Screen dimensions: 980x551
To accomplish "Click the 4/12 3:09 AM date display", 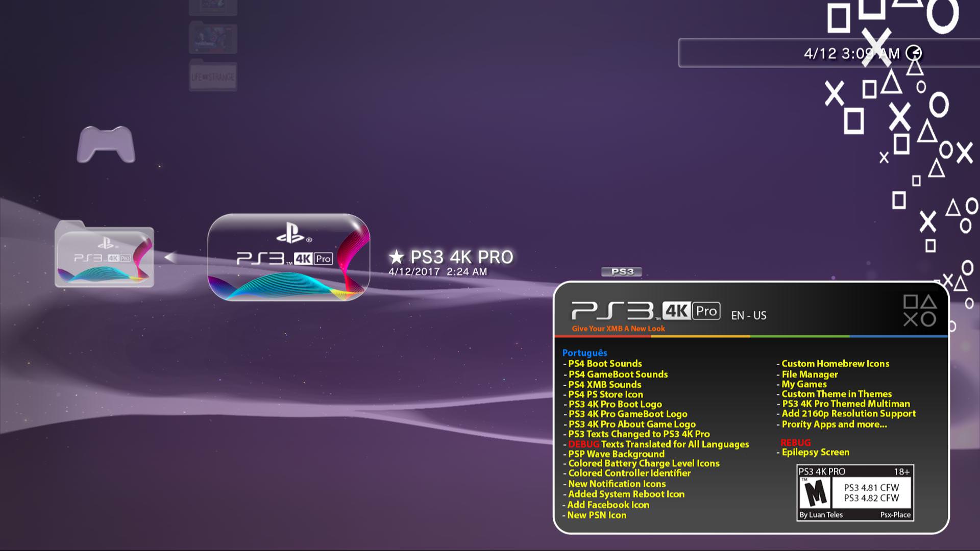I will (x=851, y=53).
